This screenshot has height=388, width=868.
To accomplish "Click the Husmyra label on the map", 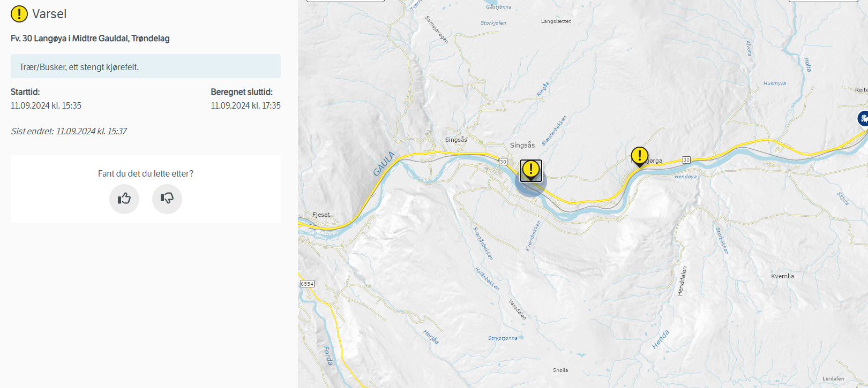I will pos(774,83).
